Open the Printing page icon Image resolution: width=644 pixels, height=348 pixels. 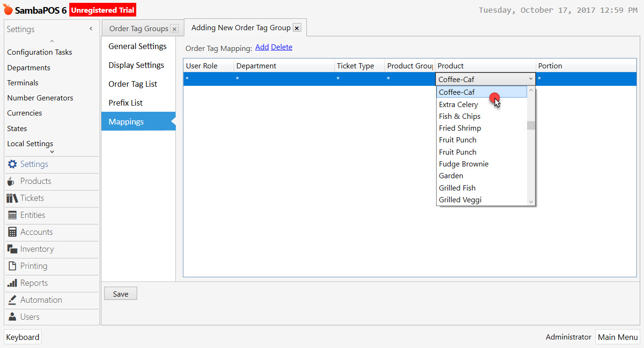pos(11,266)
